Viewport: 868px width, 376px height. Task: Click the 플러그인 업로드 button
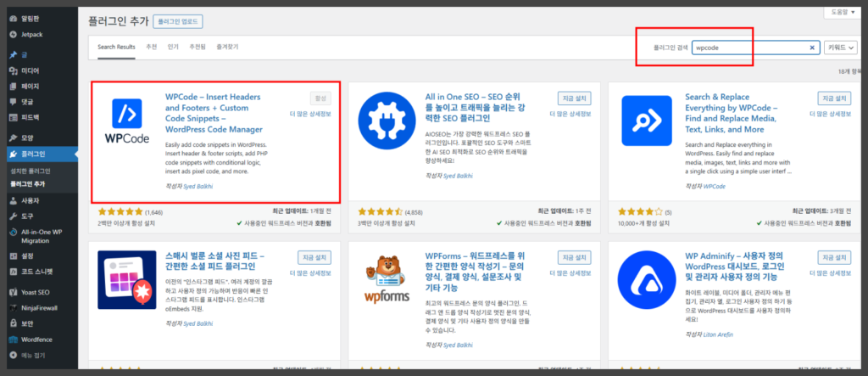(178, 21)
